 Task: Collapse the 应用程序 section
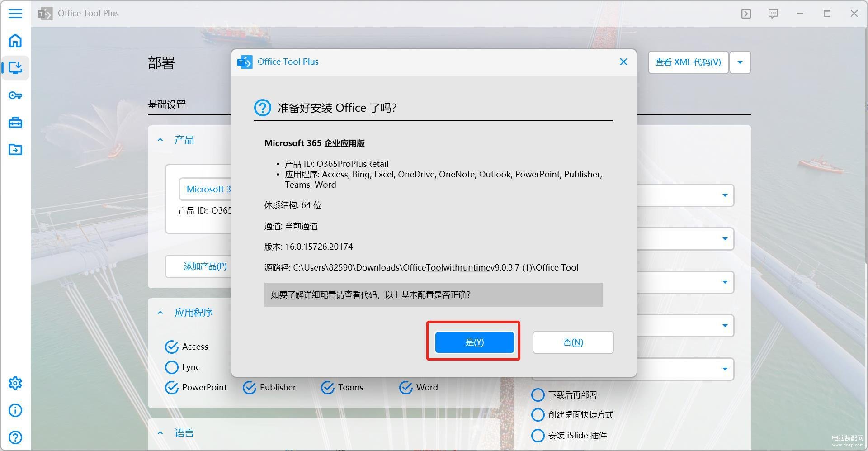(x=160, y=313)
